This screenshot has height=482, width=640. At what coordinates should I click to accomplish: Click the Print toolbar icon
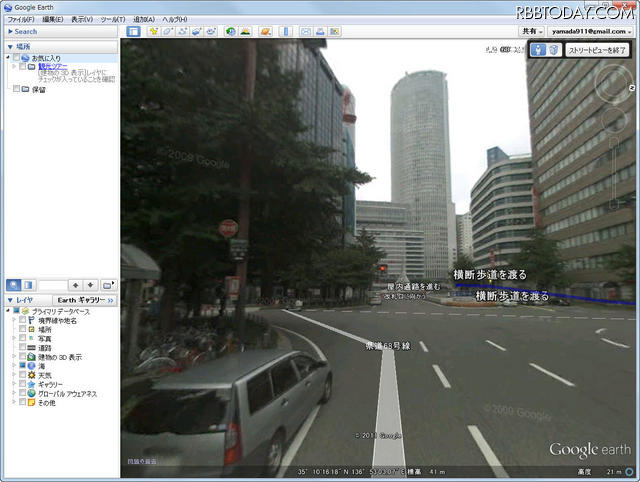pos(320,31)
